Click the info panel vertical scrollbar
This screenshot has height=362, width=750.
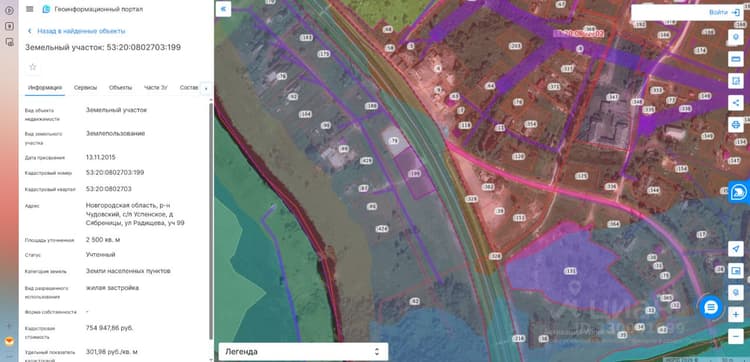(x=211, y=220)
